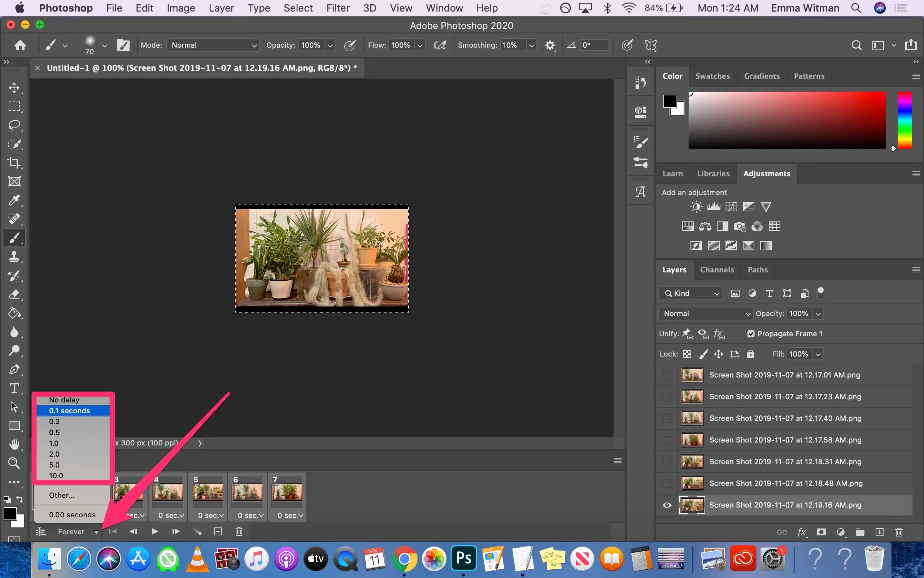Show the 12.17.58 AM layer
This screenshot has width=924, height=578.
[667, 440]
